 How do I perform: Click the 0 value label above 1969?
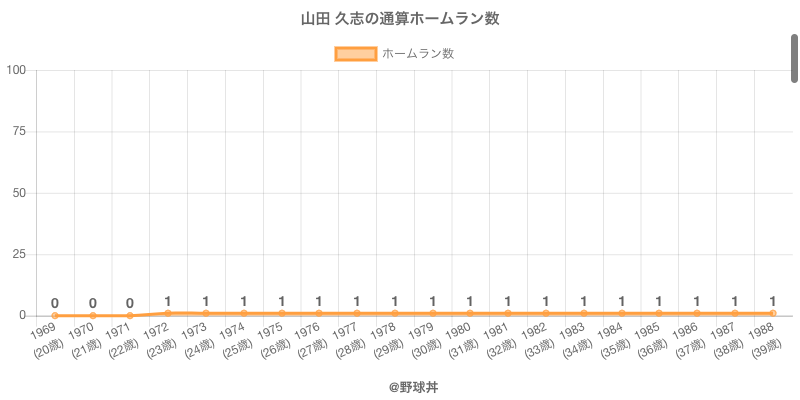[55, 303]
